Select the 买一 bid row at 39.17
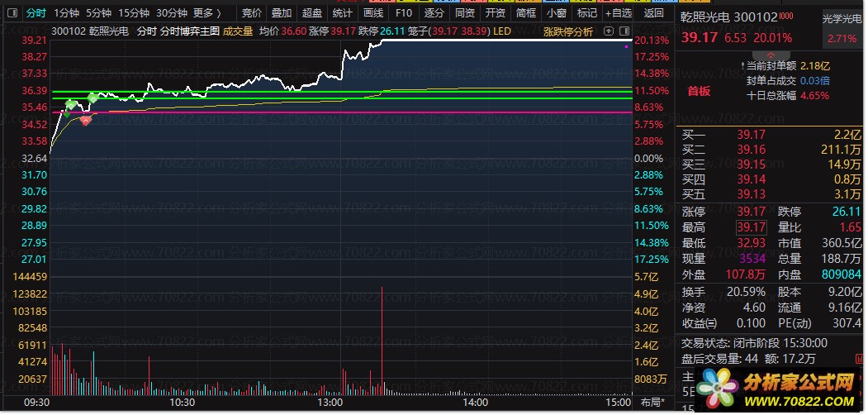The height and width of the screenshot is (415, 868). (771, 135)
